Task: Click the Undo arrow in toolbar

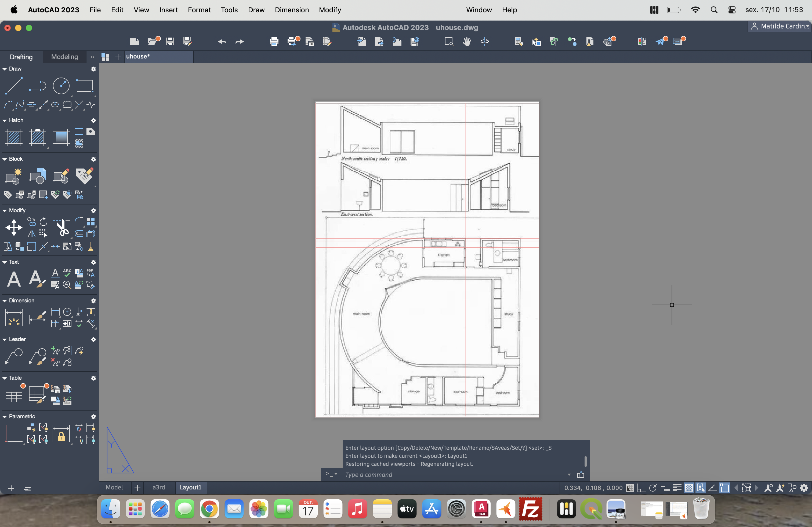Action: click(222, 42)
